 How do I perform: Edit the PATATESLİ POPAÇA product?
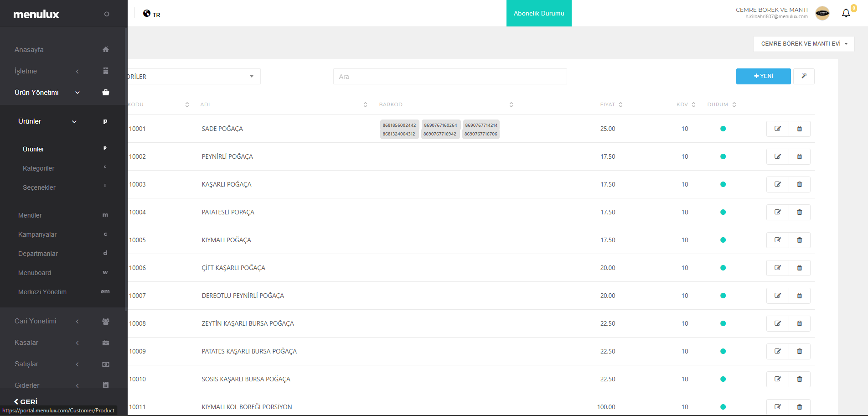pyautogui.click(x=778, y=212)
